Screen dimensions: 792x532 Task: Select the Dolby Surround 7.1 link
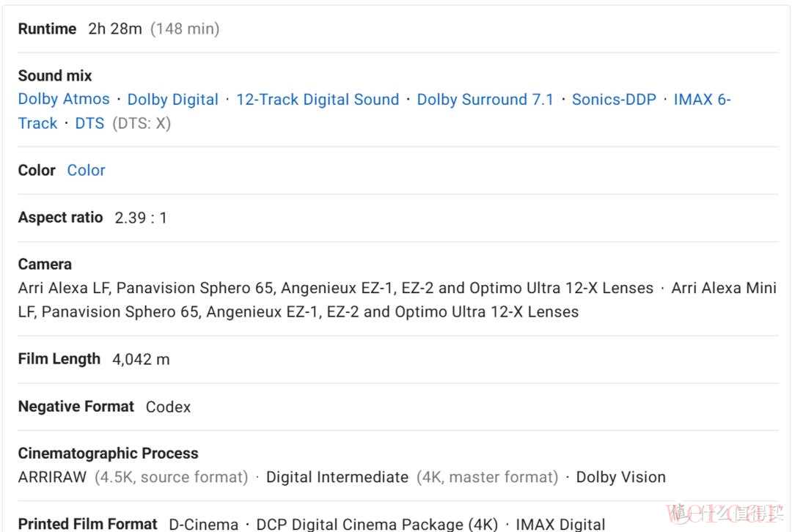[x=485, y=100]
